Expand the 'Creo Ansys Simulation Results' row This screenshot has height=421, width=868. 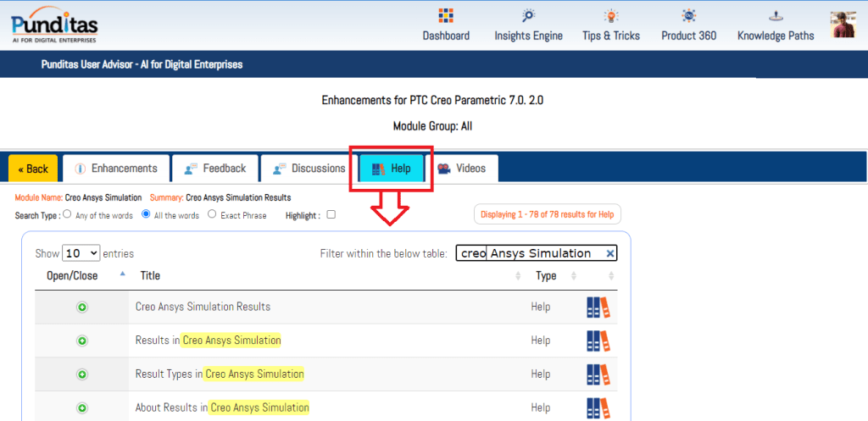(x=82, y=307)
